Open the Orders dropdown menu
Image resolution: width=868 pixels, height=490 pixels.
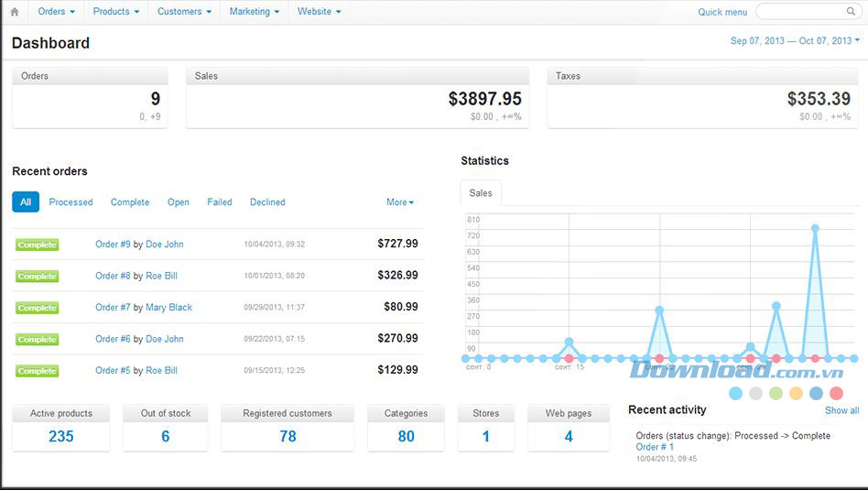pyautogui.click(x=56, y=12)
